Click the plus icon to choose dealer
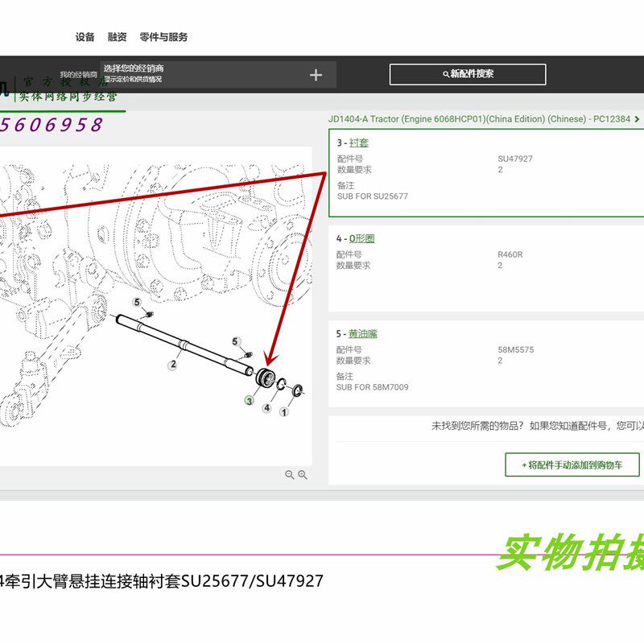Viewport: 644px width, 644px height. [x=316, y=75]
